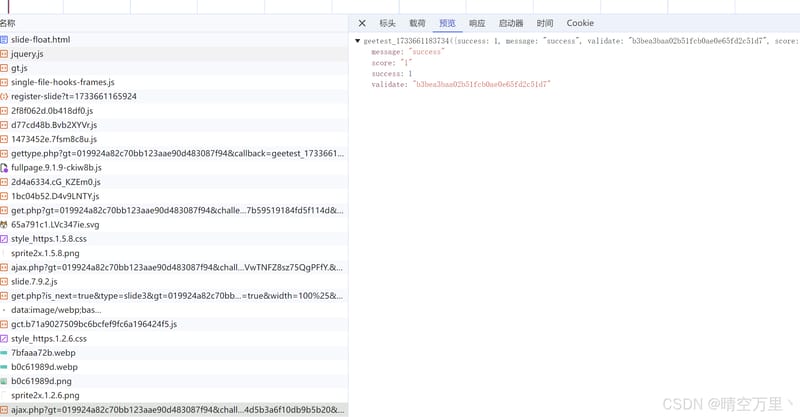Switch to the 启动器 (Initiator) tab
Screen dimensions: 800x417
click(511, 23)
